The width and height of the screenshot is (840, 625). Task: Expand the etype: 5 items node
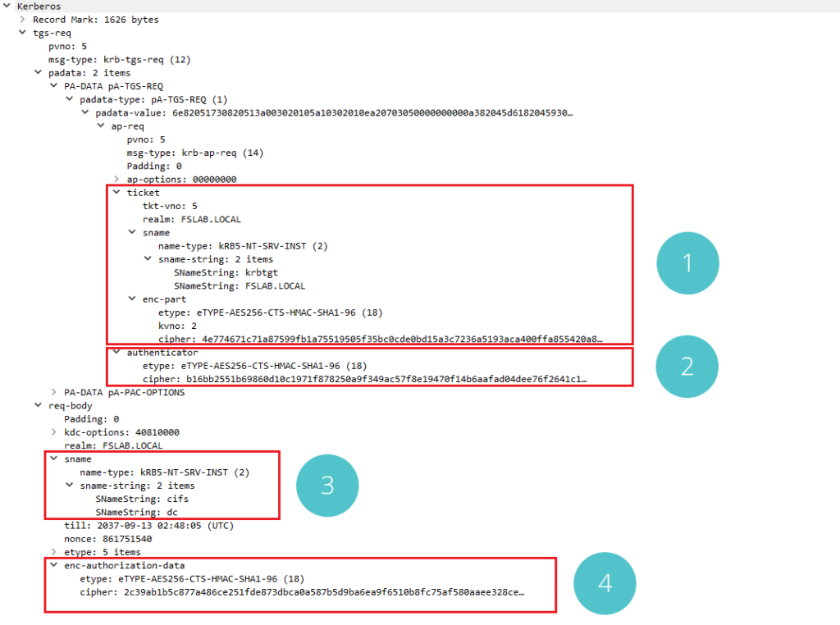[53, 552]
